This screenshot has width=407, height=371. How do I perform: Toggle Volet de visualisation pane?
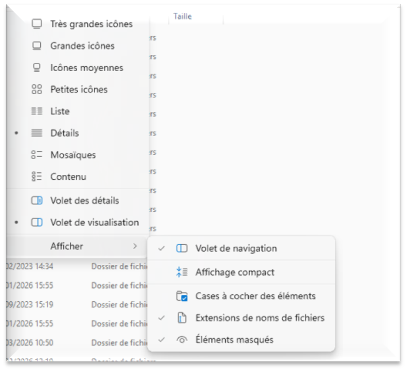click(x=78, y=222)
